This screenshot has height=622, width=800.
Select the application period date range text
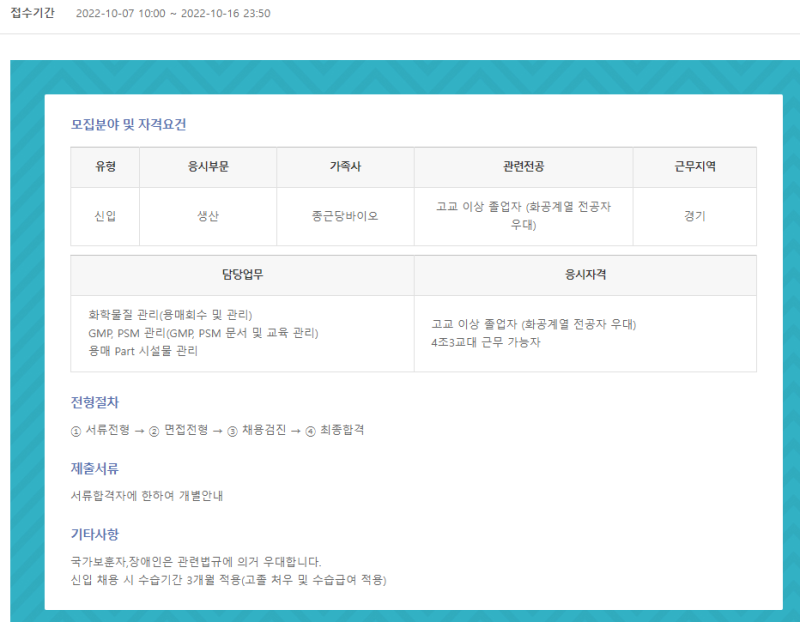pos(173,14)
